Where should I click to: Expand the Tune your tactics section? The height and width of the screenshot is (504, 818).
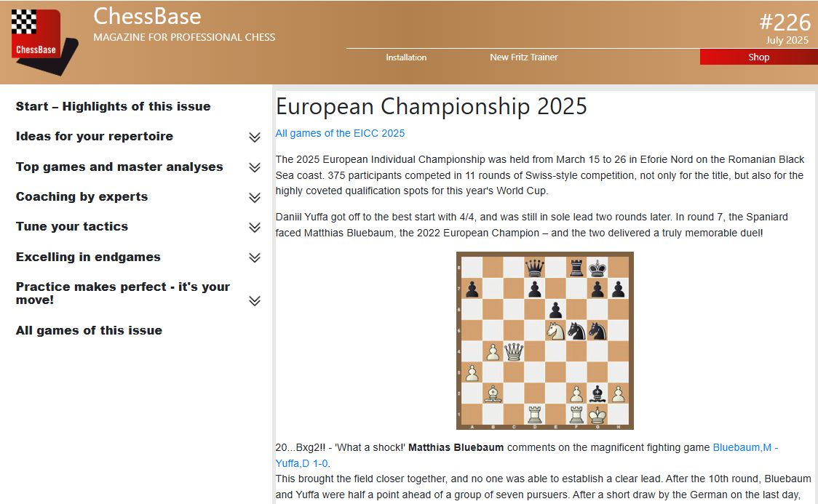(254, 228)
